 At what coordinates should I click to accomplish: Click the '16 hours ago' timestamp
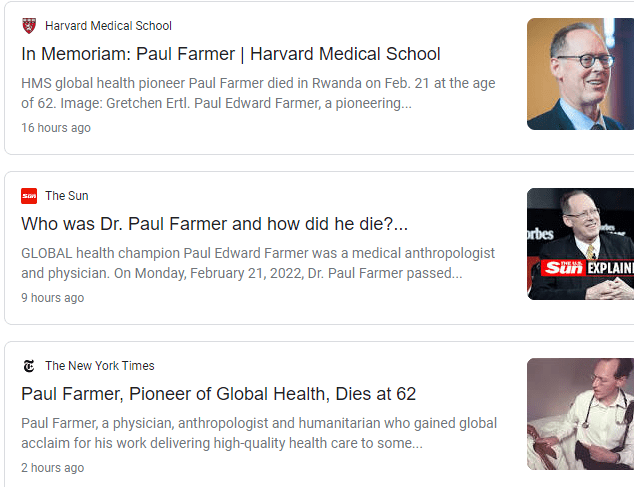coord(56,128)
